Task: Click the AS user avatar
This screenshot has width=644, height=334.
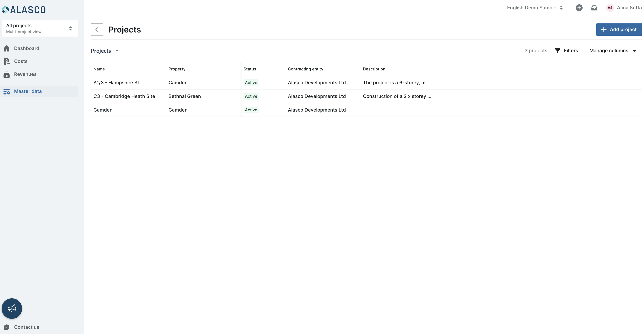Action: 610,8
